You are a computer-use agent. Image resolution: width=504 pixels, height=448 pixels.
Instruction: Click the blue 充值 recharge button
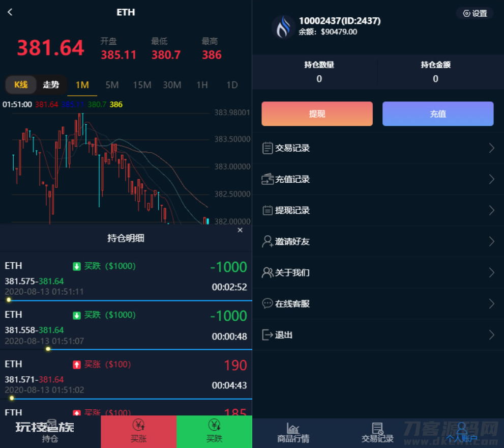pos(438,114)
